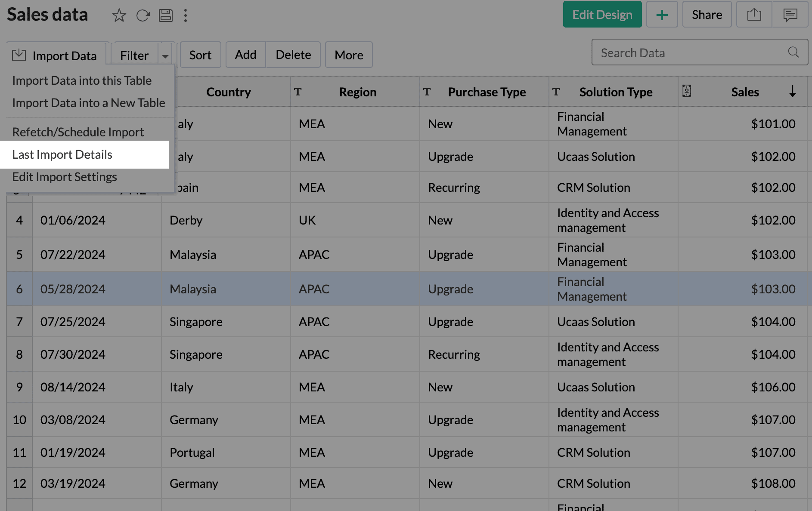Screen dimensions: 812x511
Task: Click the green plus create icon
Action: (x=662, y=15)
